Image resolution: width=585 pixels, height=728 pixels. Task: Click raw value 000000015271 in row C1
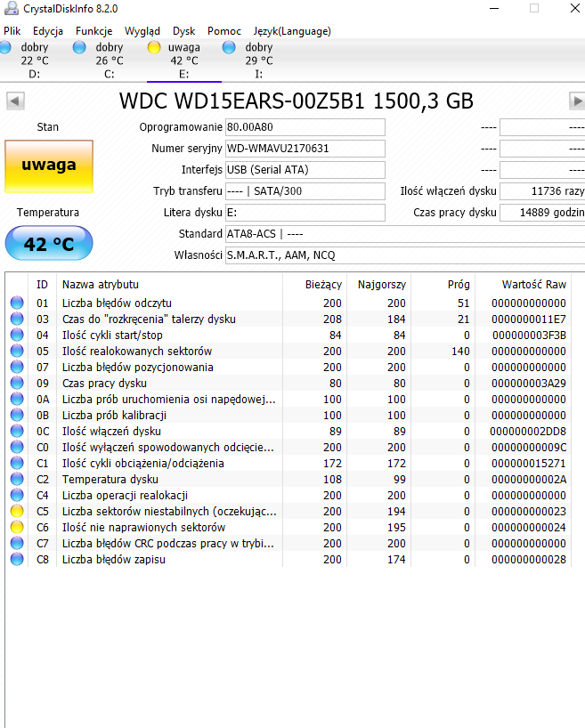[x=529, y=463]
